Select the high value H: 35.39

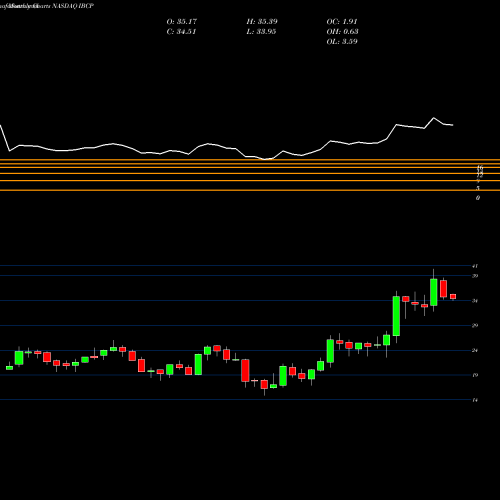tap(262, 22)
